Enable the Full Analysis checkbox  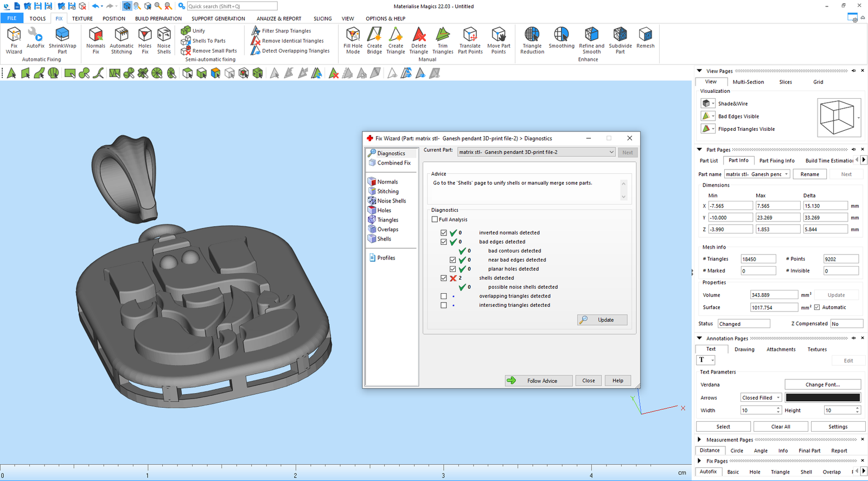[x=435, y=219]
